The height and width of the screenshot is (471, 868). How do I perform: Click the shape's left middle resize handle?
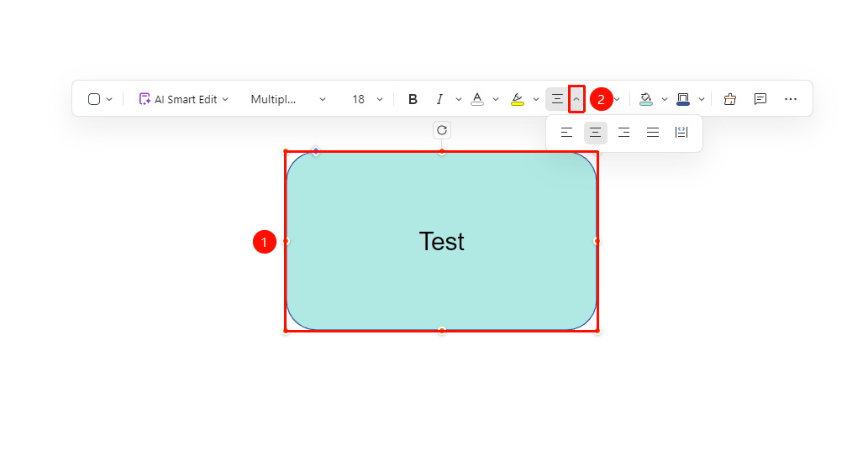(x=287, y=241)
